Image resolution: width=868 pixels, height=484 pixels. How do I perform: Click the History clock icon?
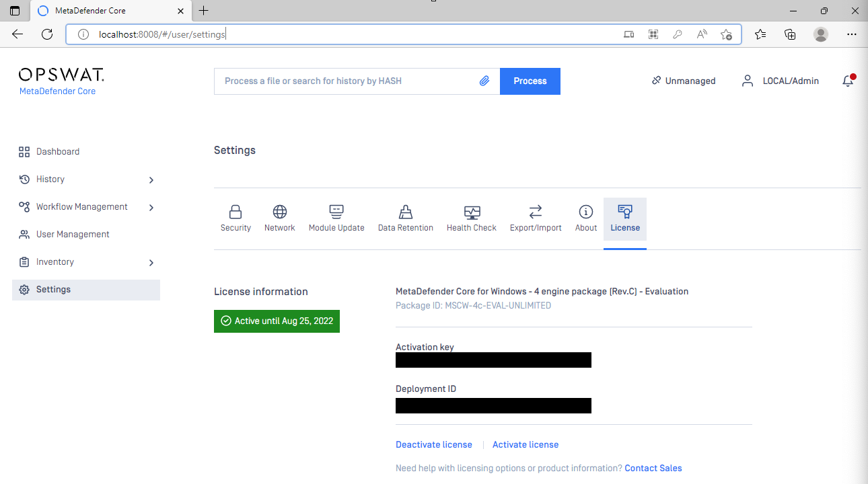24,179
